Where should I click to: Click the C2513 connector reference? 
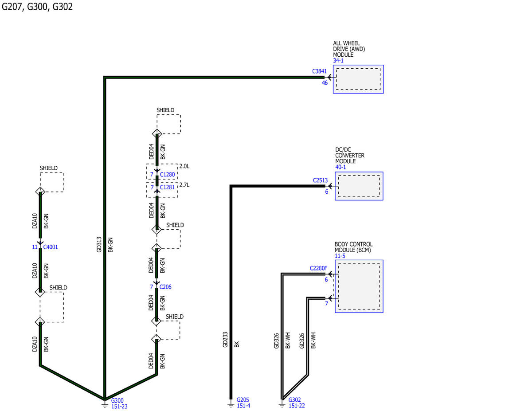[x=320, y=180]
